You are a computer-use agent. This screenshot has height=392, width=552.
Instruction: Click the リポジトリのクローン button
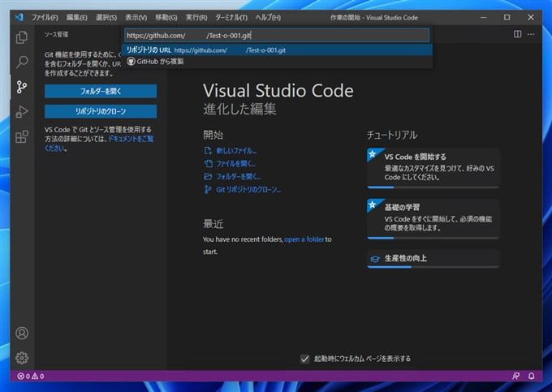coord(101,111)
